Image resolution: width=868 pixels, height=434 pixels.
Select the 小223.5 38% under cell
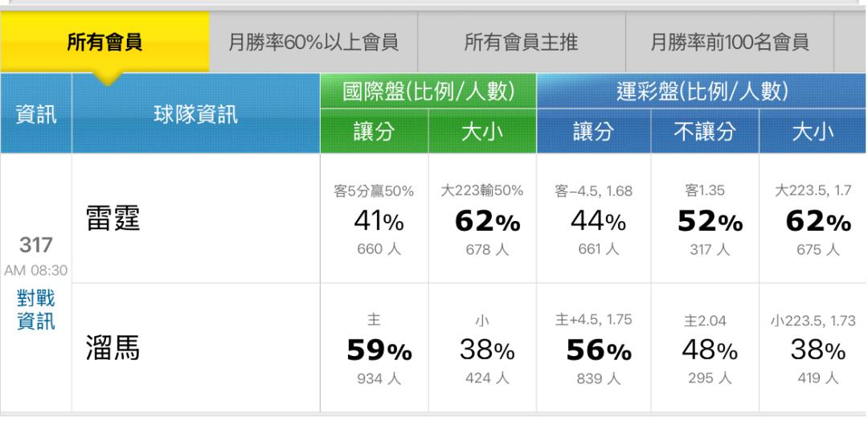point(812,348)
